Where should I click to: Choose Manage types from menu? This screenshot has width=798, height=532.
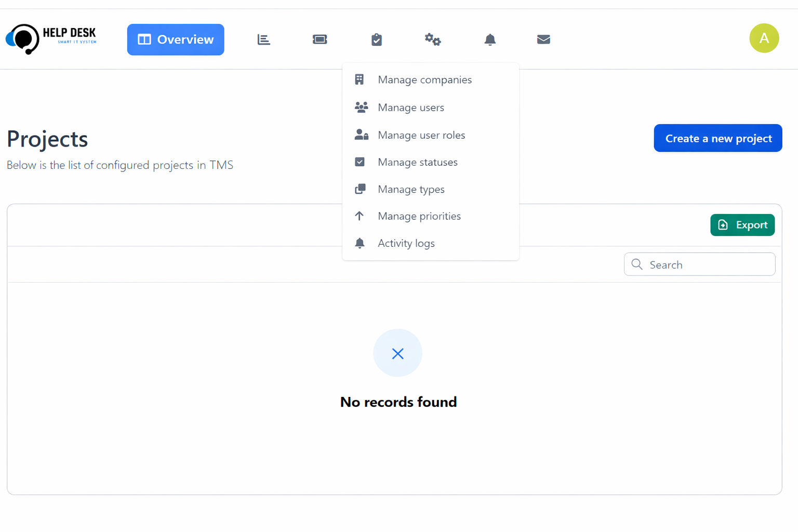tap(411, 189)
